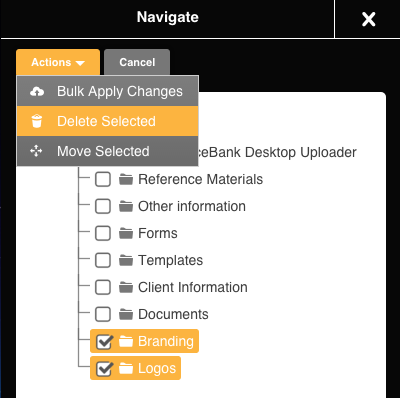Click the Branding folder icon
The height and width of the screenshot is (398, 400).
pos(126,341)
